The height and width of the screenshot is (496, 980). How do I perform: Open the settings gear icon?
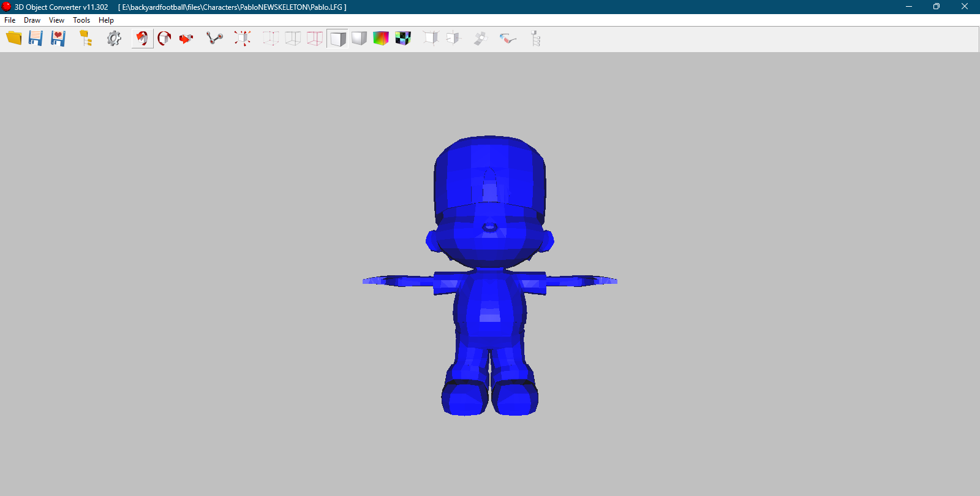click(x=114, y=39)
